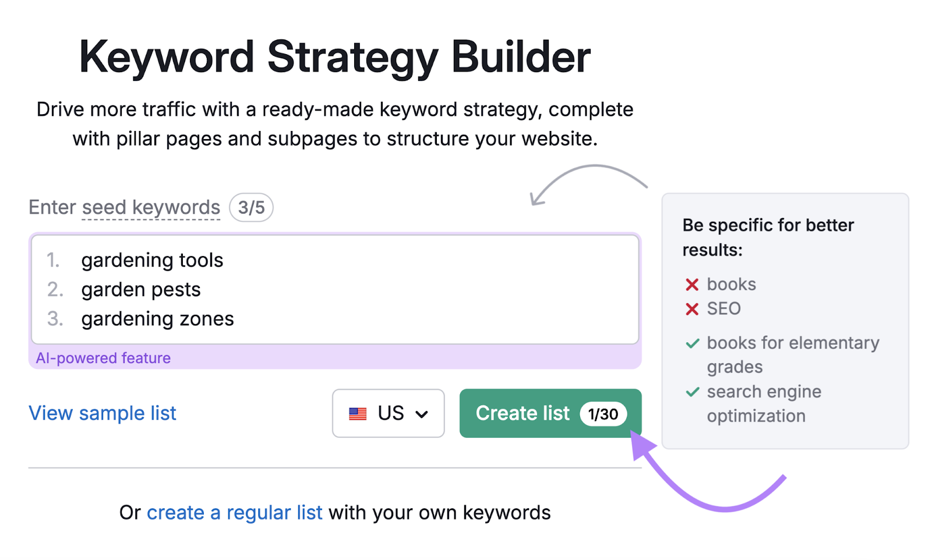Open the "View sample list" link
This screenshot has height=560, width=932.
click(x=102, y=413)
